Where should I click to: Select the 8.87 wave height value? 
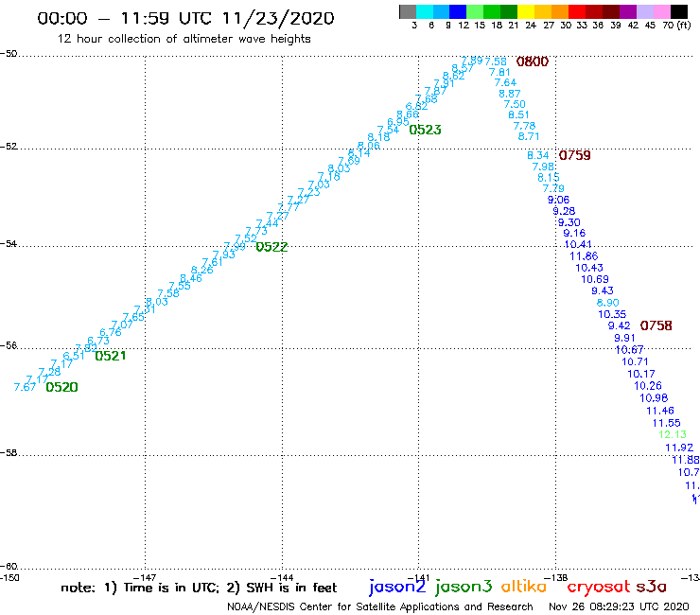509,94
